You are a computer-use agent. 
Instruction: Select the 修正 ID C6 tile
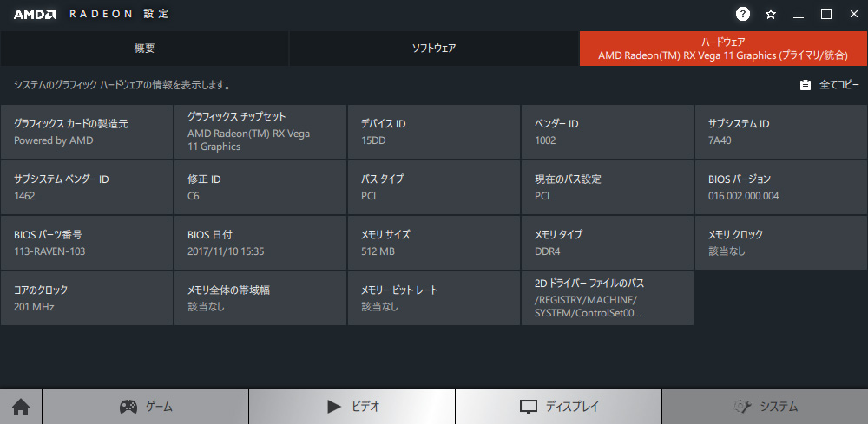260,187
